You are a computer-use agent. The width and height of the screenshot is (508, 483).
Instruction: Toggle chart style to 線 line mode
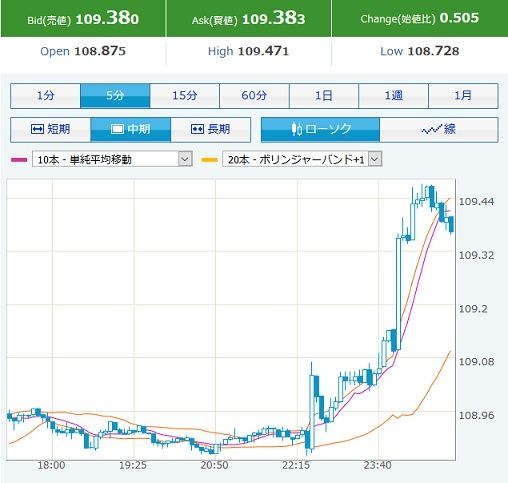(439, 129)
